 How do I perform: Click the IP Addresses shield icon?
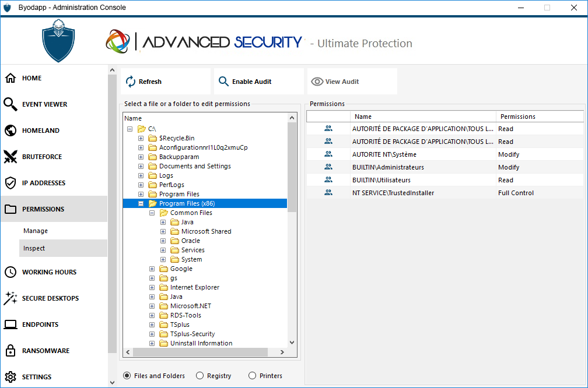pos(10,183)
